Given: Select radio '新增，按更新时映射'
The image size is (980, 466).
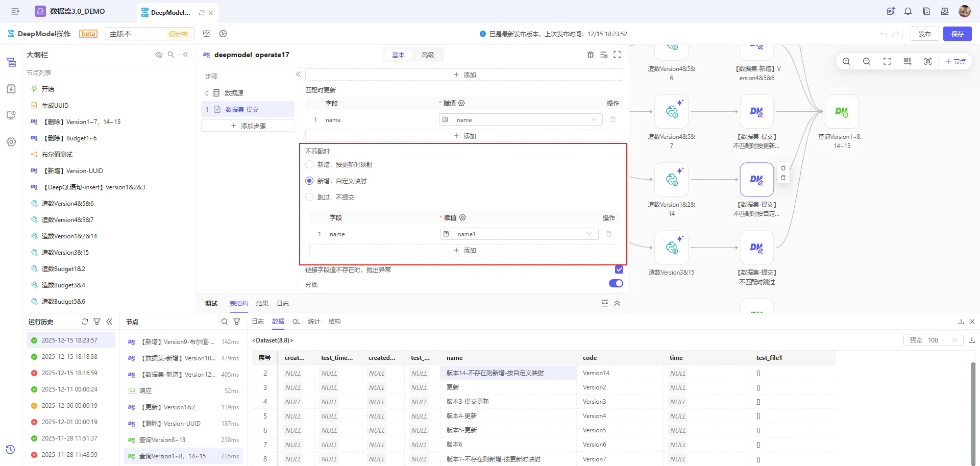Looking at the screenshot, I should pyautogui.click(x=309, y=164).
